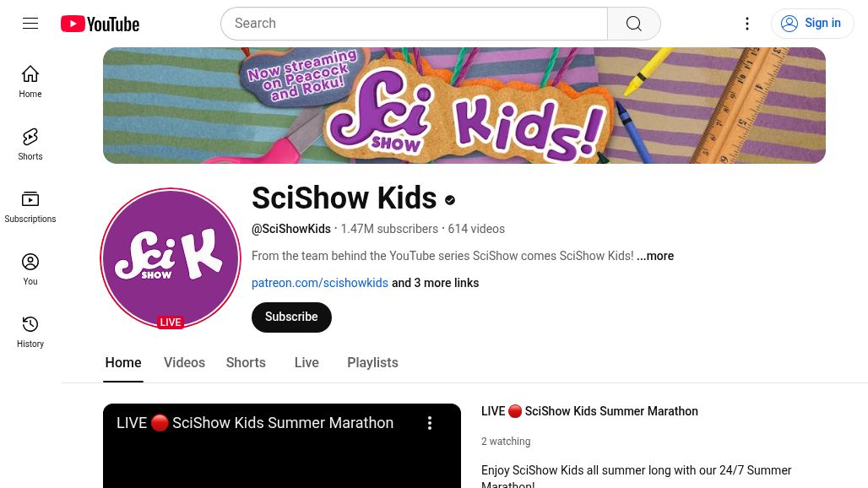Open the hamburger guide menu
The image size is (868, 488).
(30, 24)
